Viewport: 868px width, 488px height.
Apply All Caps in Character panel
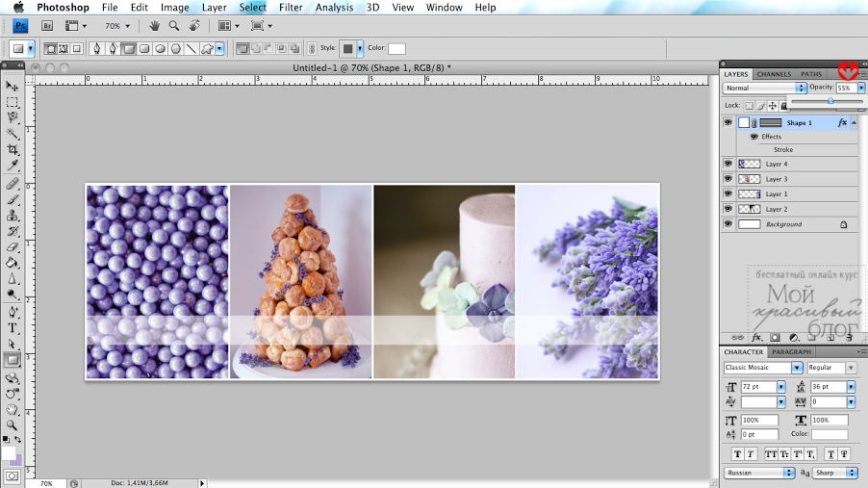pyautogui.click(x=771, y=454)
